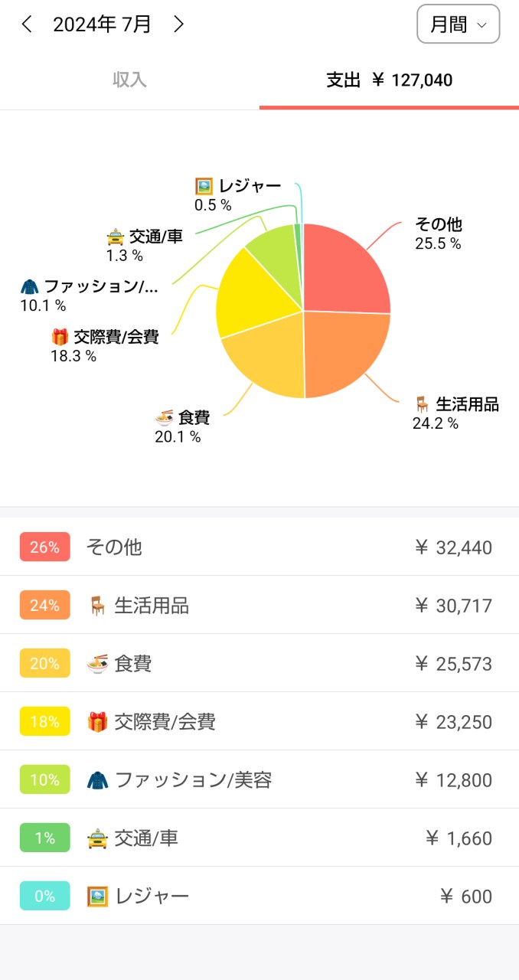
Task: Click the red 26% badge for その他
Action: [45, 547]
